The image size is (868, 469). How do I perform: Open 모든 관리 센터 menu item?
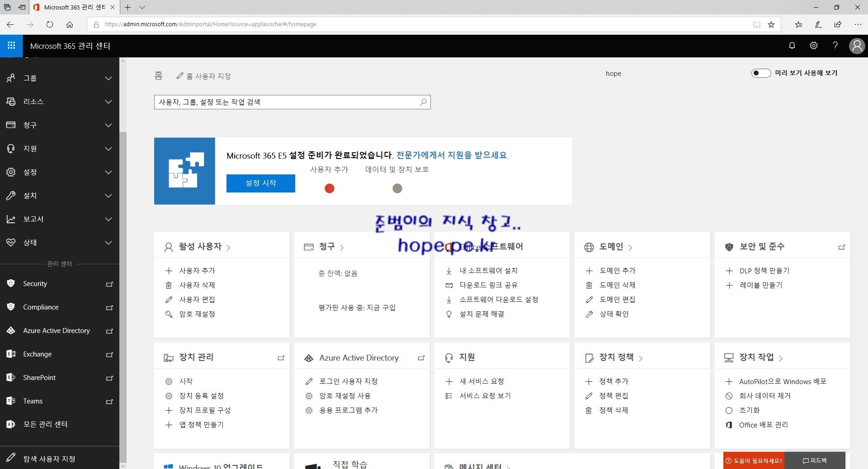[x=60, y=424]
